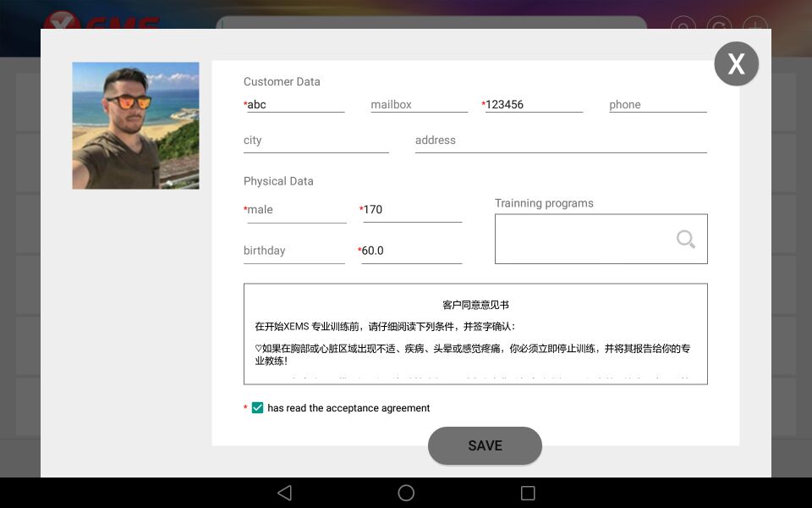Click the add (+) icon in the top bar
Viewport: 812px width, 508px height.
[754, 26]
